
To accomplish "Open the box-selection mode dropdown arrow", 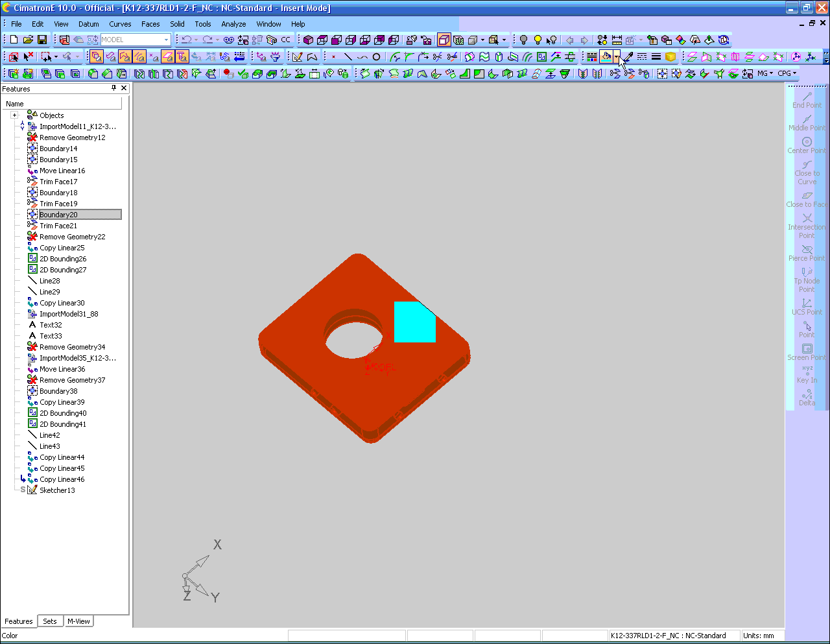I will click(x=56, y=56).
